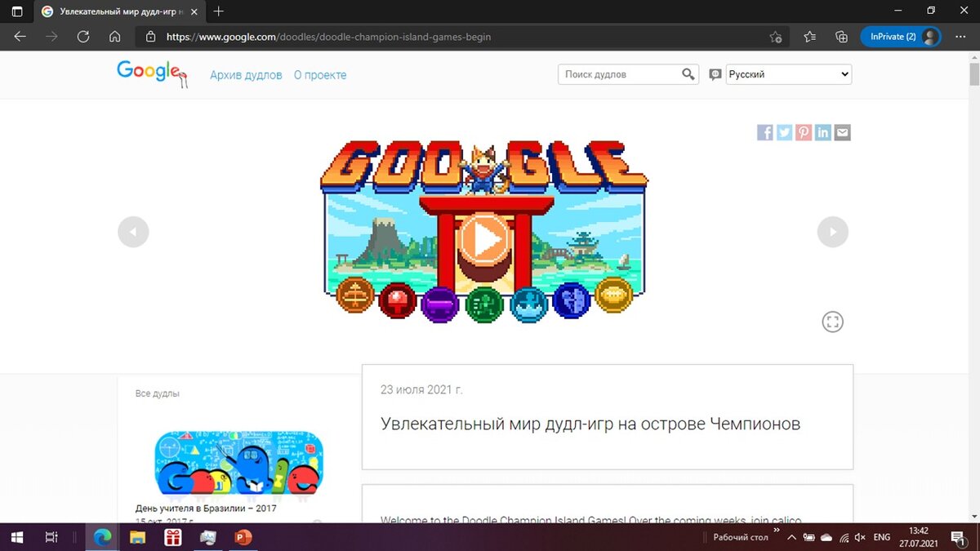The height and width of the screenshot is (551, 980).
Task: Click the orange archery sport badge
Action: [355, 295]
